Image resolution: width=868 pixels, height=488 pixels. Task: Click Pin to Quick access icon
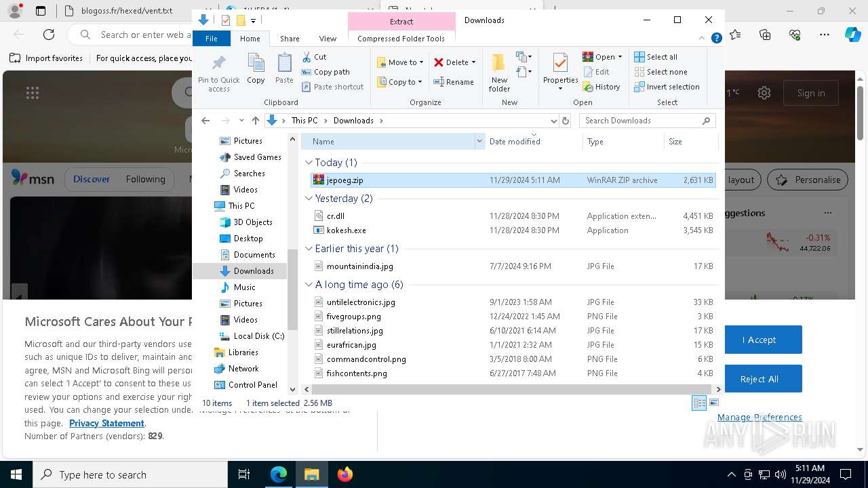[218, 73]
